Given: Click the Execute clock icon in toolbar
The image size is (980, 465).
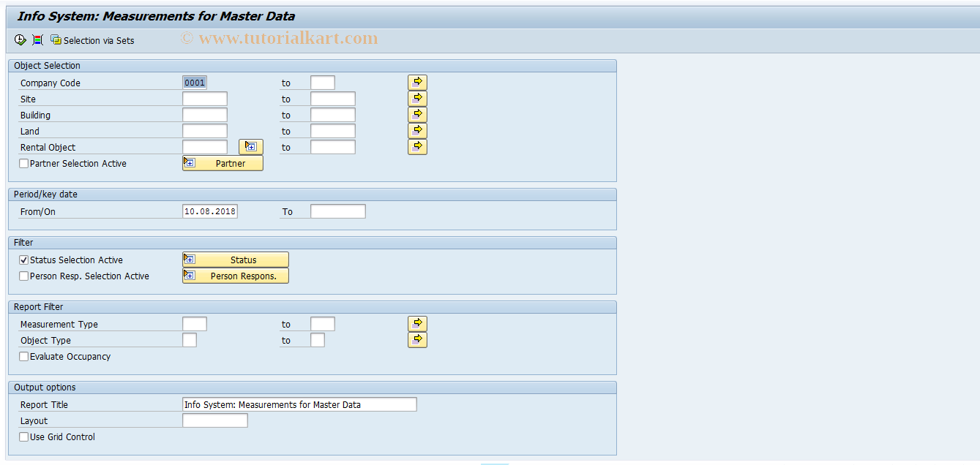Looking at the screenshot, I should [x=20, y=40].
